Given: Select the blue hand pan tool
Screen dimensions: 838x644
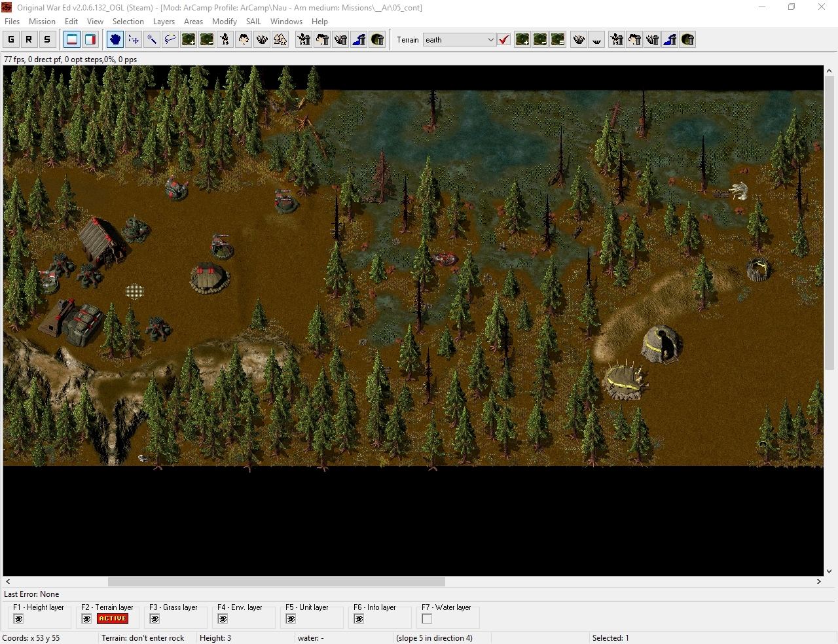Looking at the screenshot, I should [x=115, y=40].
